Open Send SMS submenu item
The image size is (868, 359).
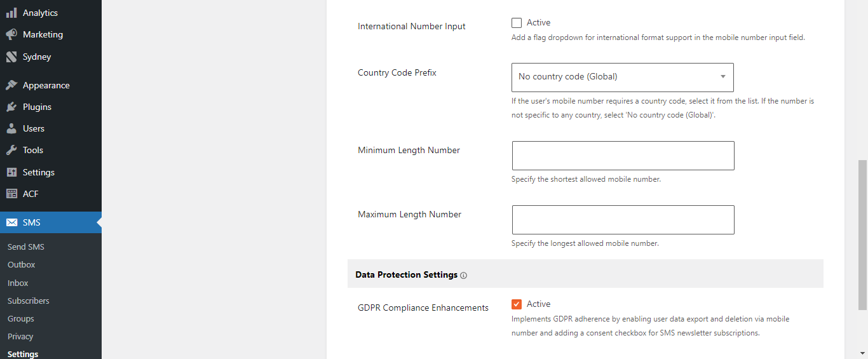coord(26,247)
